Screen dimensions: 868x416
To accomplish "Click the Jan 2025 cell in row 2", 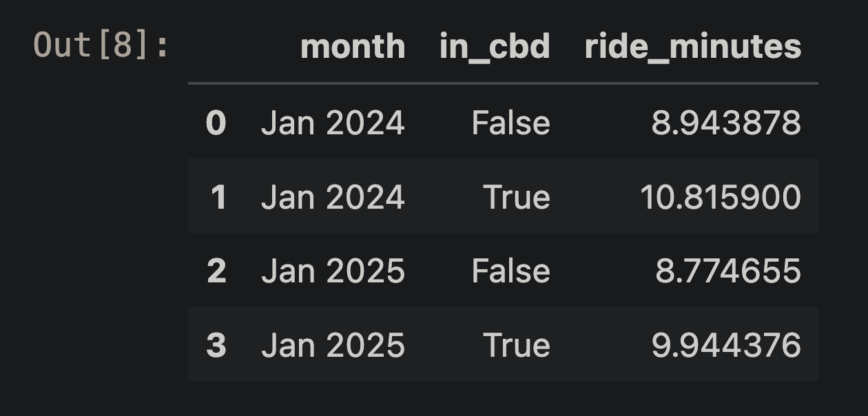I will [x=333, y=271].
